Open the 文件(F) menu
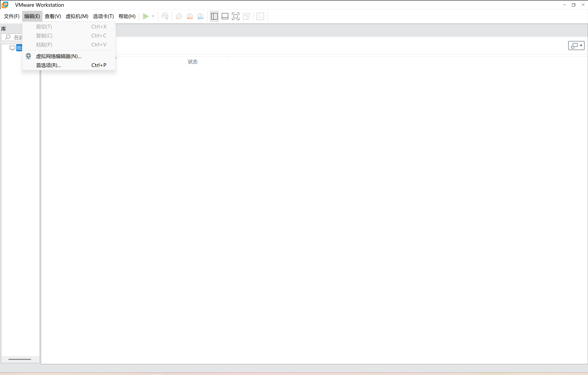Viewport: 588px width, 375px height. click(11, 16)
